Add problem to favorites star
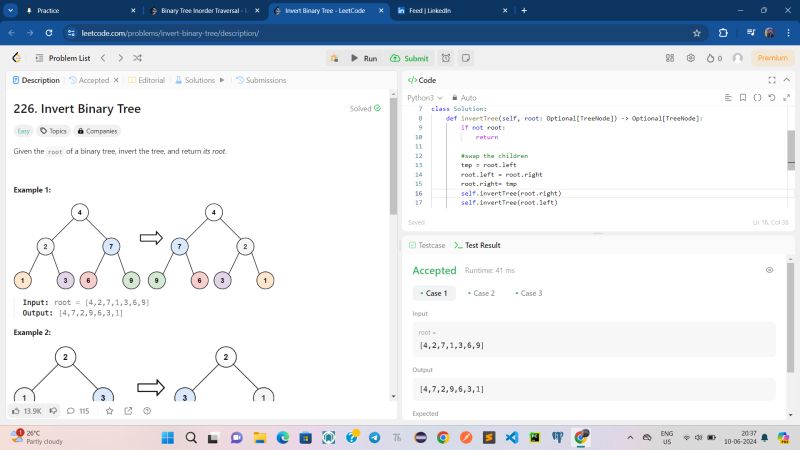 (108, 410)
